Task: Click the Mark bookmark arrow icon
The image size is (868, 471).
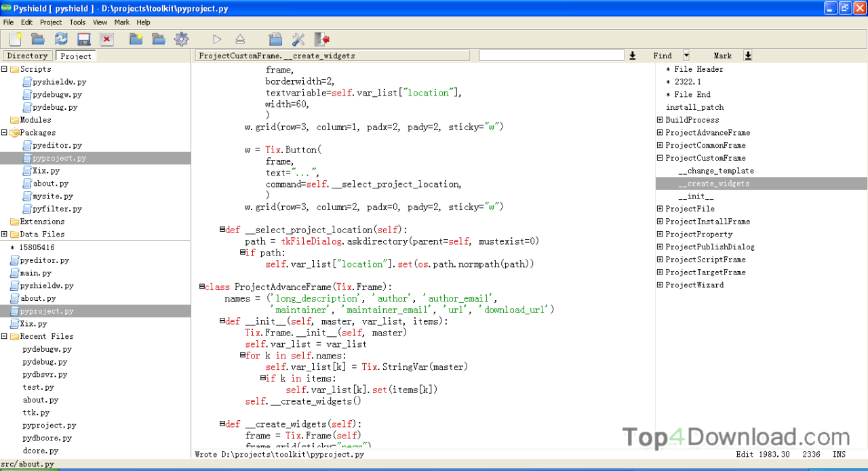Action: [747, 55]
